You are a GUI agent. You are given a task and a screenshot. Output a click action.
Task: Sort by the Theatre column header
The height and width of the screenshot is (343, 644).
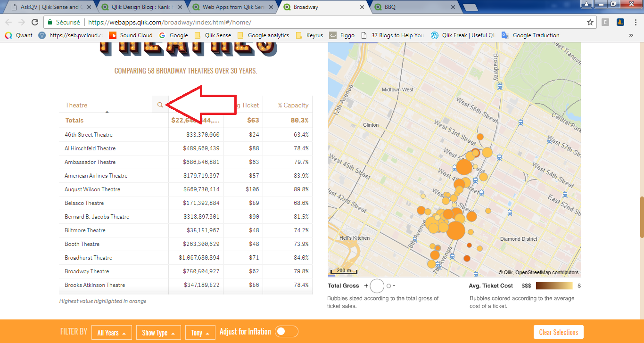tap(76, 105)
